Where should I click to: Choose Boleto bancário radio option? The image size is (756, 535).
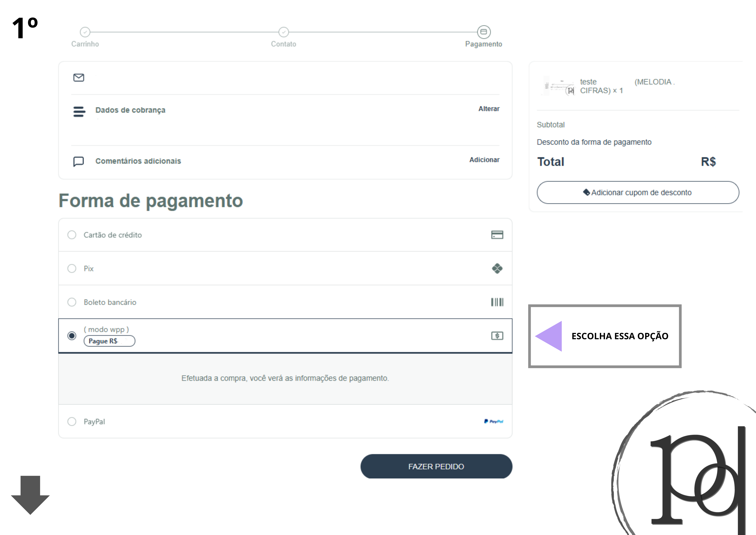[72, 302]
